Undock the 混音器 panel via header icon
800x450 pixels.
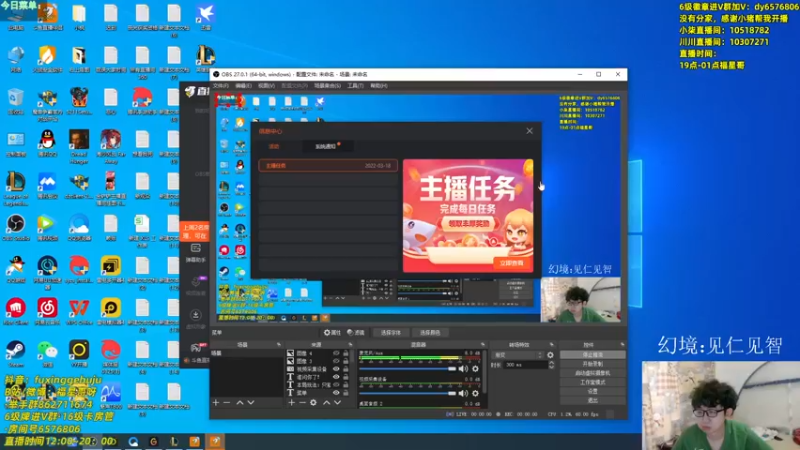coord(483,344)
